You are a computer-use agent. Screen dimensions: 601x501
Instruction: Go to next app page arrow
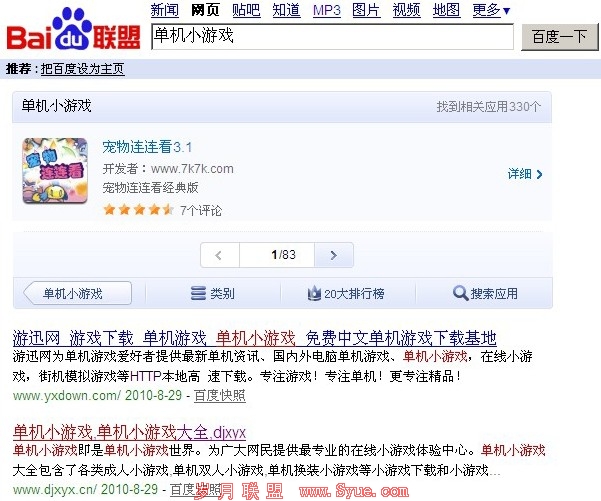tap(333, 255)
